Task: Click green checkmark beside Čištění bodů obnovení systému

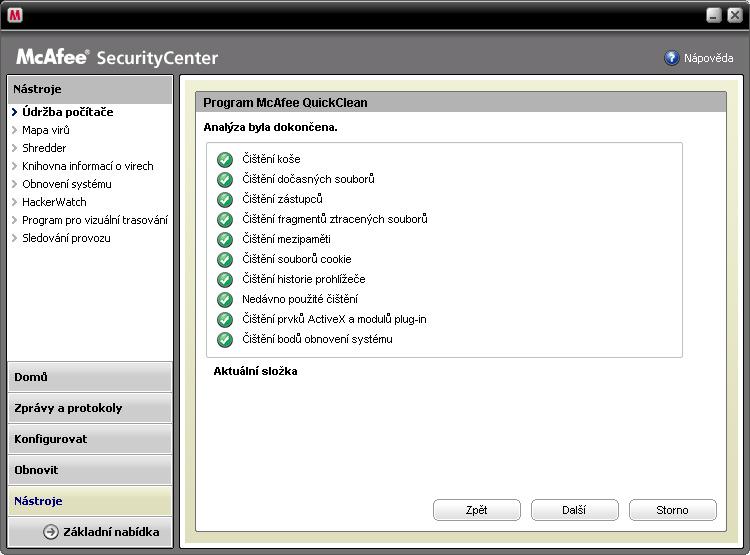Action: (225, 340)
